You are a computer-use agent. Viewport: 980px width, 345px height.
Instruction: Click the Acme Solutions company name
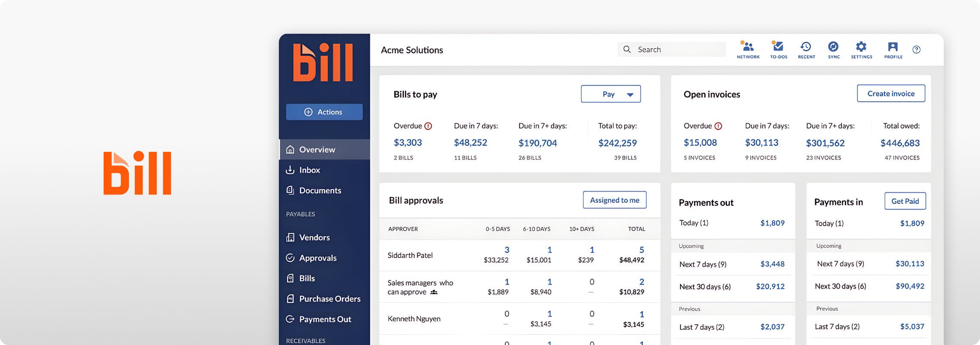click(412, 50)
